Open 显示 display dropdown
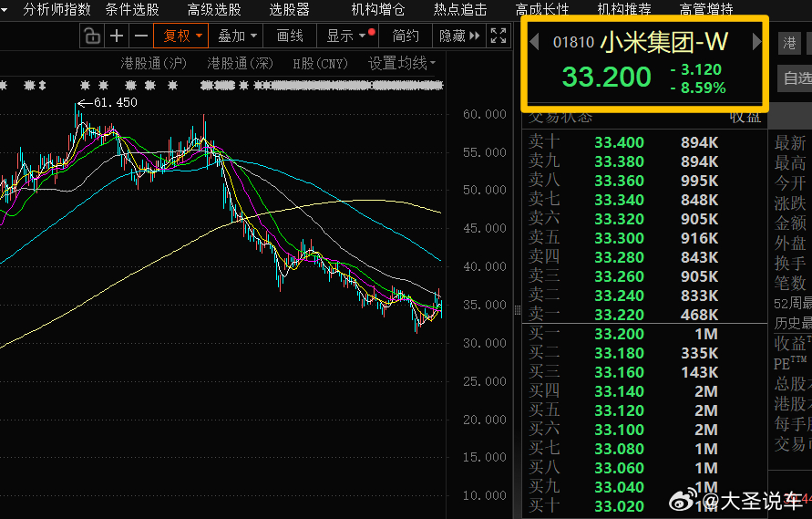This screenshot has height=519, width=812. click(347, 36)
